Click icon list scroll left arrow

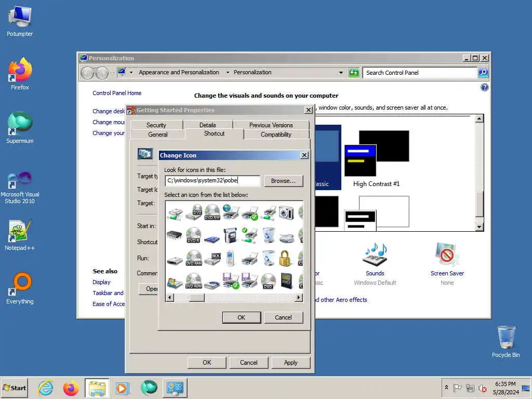click(170, 298)
